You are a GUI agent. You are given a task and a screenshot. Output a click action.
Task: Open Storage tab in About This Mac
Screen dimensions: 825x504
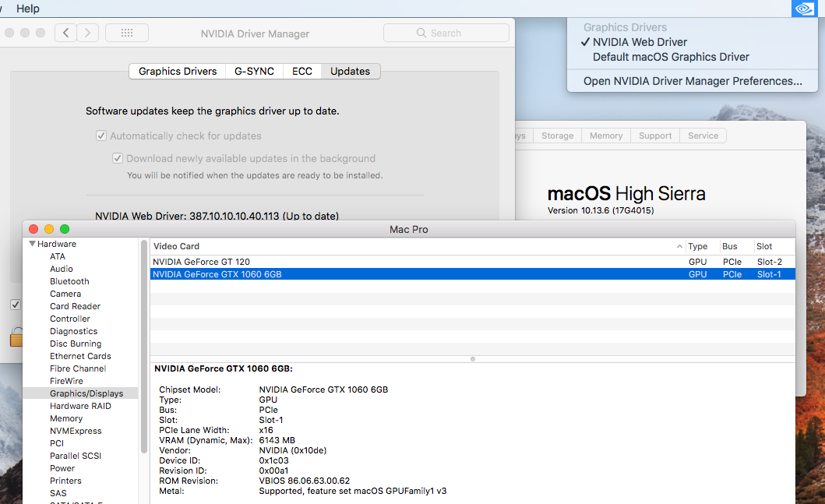(557, 136)
